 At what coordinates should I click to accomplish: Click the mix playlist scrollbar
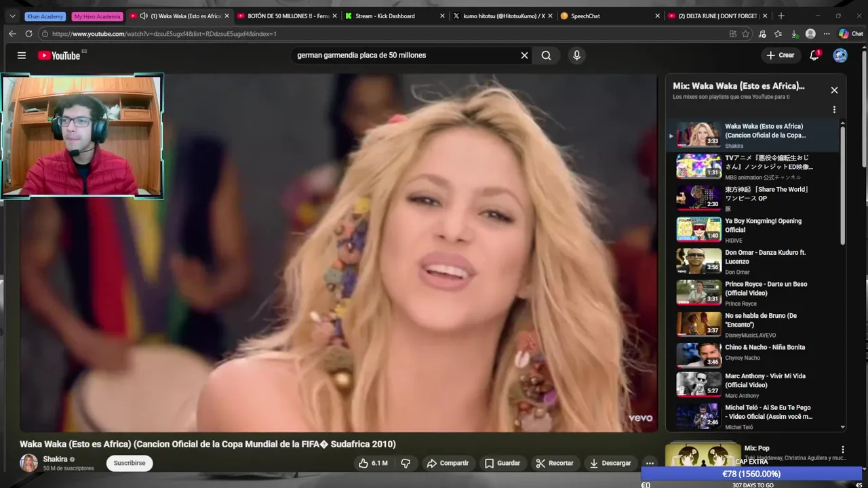coord(843,185)
